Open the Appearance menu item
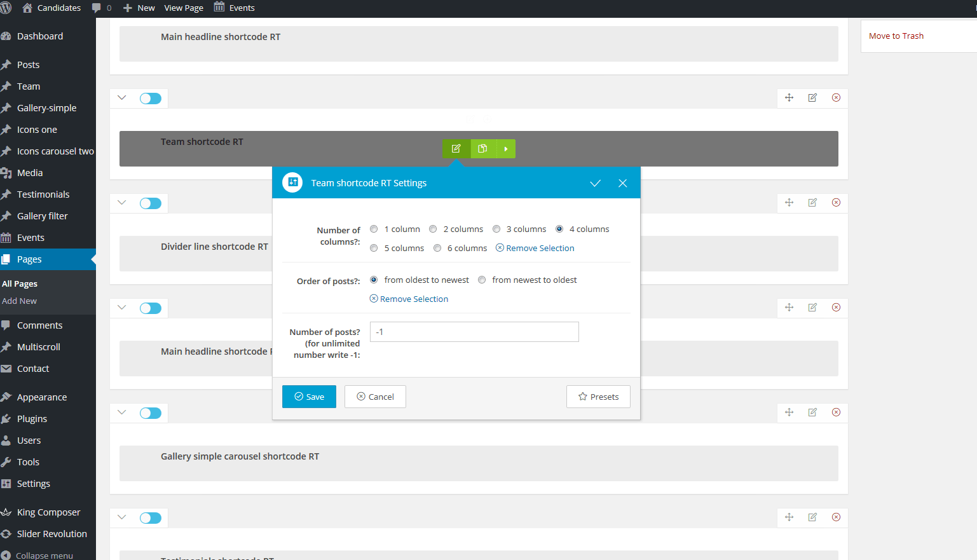 [42, 397]
